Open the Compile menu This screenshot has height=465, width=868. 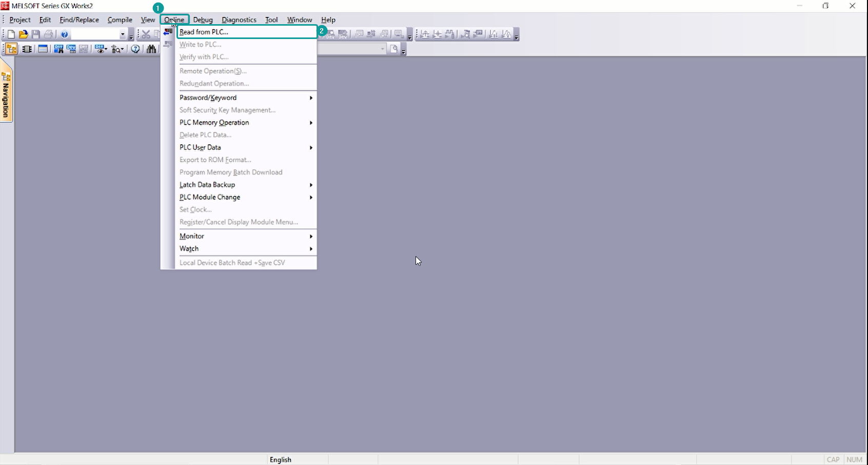(x=120, y=20)
